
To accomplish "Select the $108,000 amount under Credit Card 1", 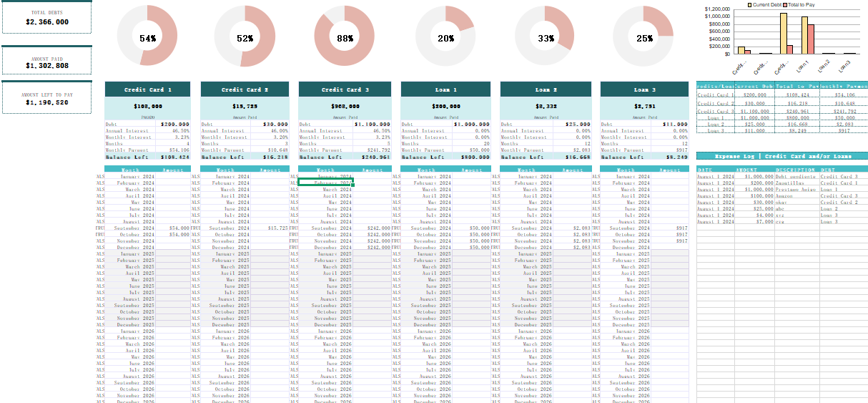I will [148, 106].
